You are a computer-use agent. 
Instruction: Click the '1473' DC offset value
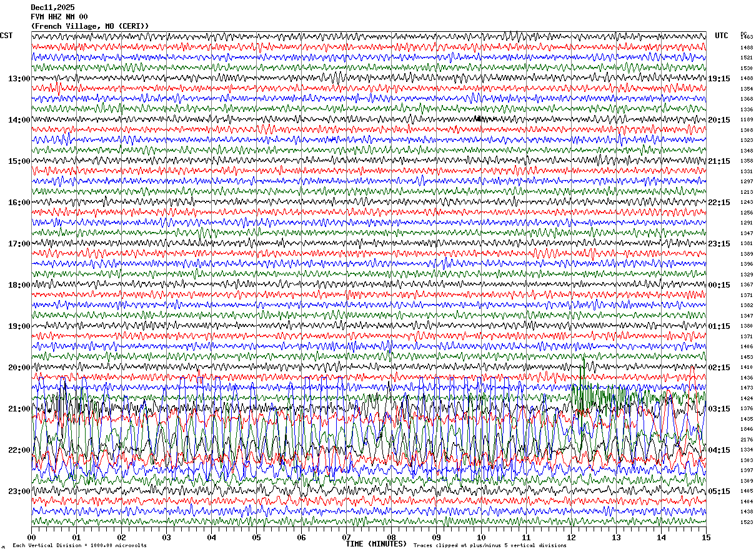click(x=747, y=388)
